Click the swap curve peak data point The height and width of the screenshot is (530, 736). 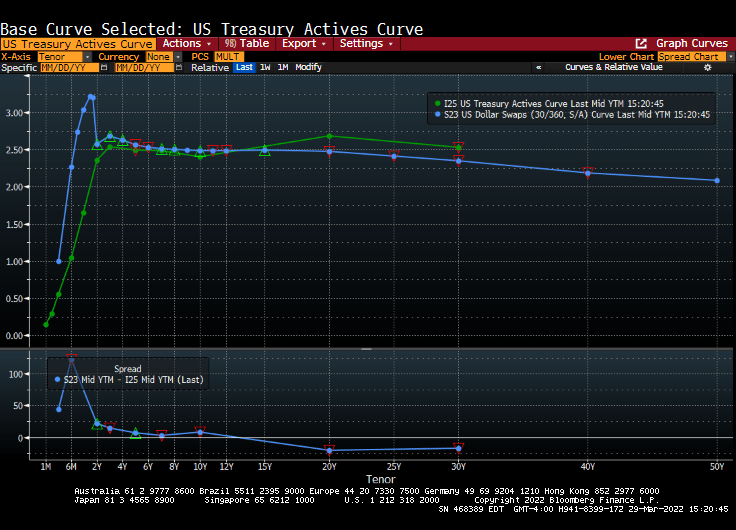(x=91, y=97)
